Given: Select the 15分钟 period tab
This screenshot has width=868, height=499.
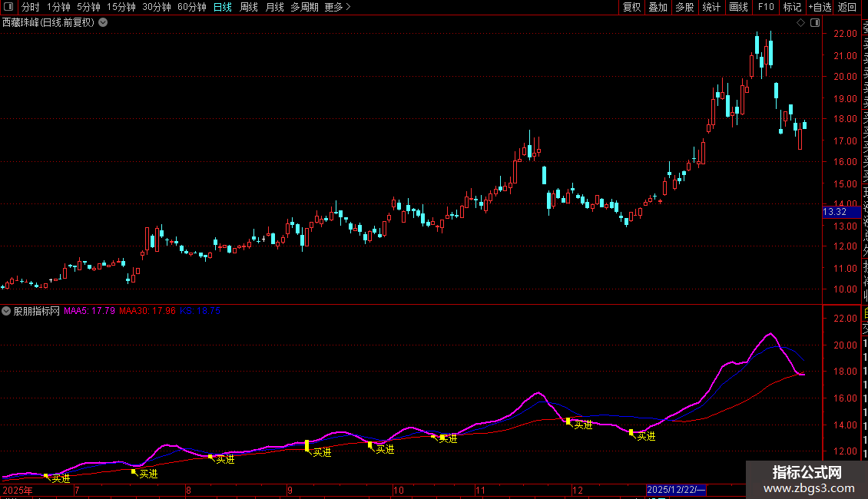Looking at the screenshot, I should pos(121,7).
